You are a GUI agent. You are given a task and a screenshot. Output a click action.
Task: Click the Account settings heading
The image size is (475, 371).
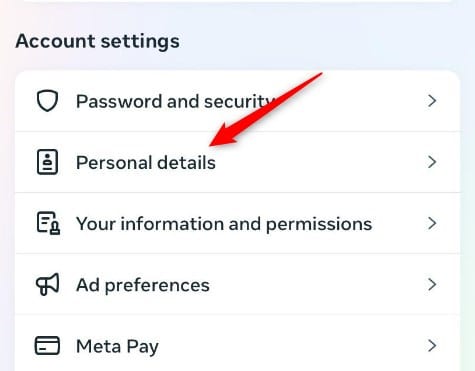click(x=97, y=41)
